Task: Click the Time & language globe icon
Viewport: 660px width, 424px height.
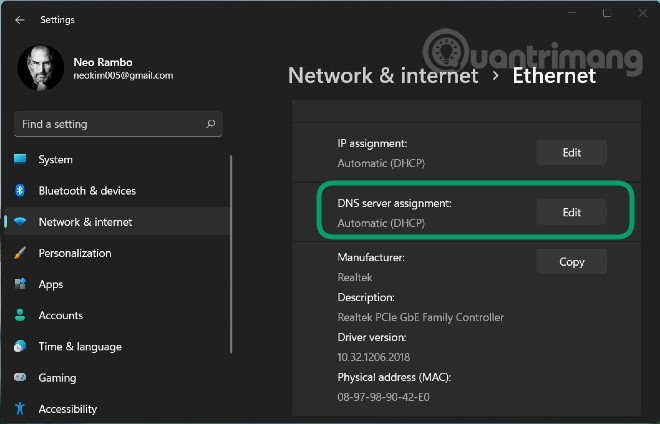Action: 20,347
